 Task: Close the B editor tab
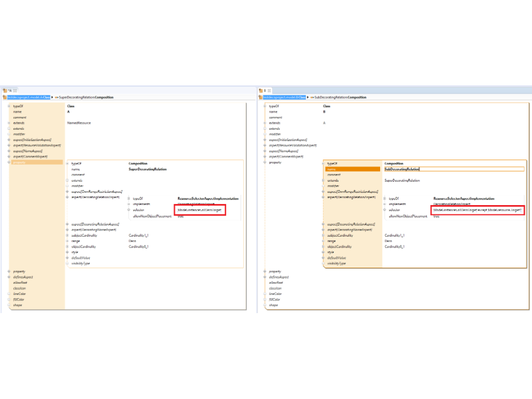270,90
